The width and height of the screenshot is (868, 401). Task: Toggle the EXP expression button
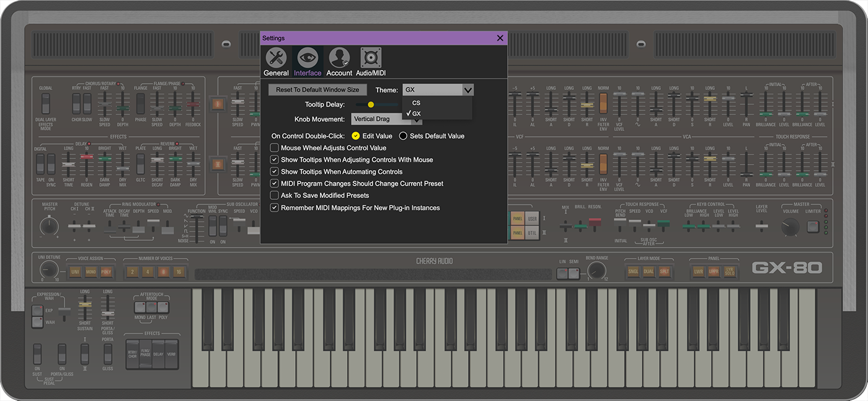pos(38,310)
